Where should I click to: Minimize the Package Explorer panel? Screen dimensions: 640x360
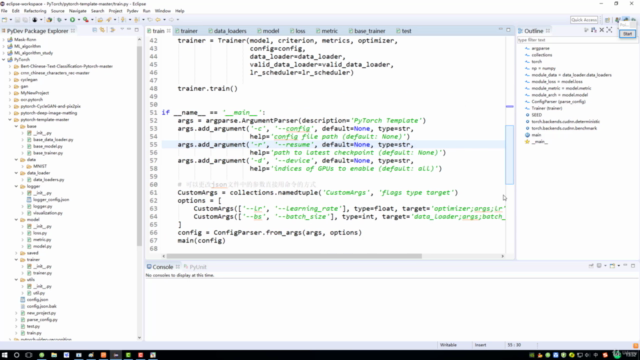click(129, 30)
